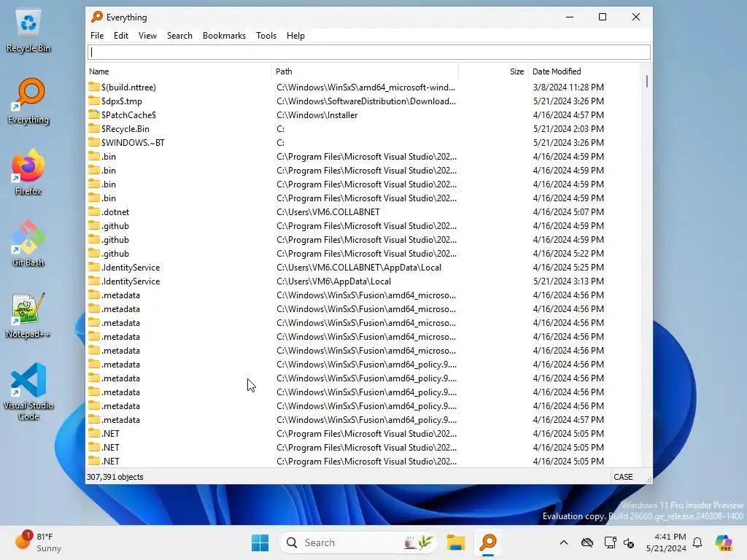Open the Search menu
The width and height of the screenshot is (747, 560).
[179, 36]
